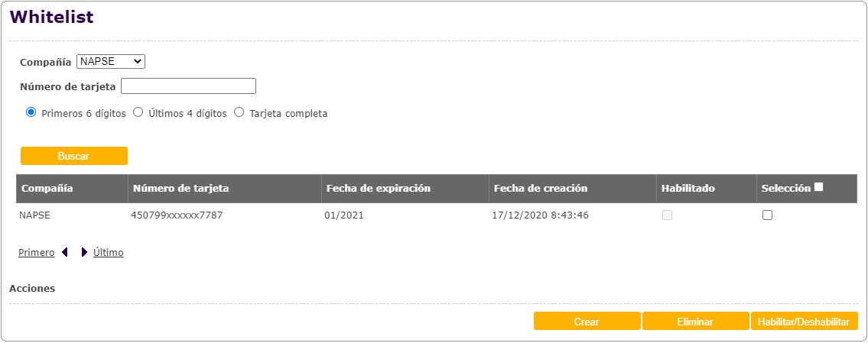Click the Fecha de creación column header
The height and width of the screenshot is (343, 868).
(x=541, y=188)
